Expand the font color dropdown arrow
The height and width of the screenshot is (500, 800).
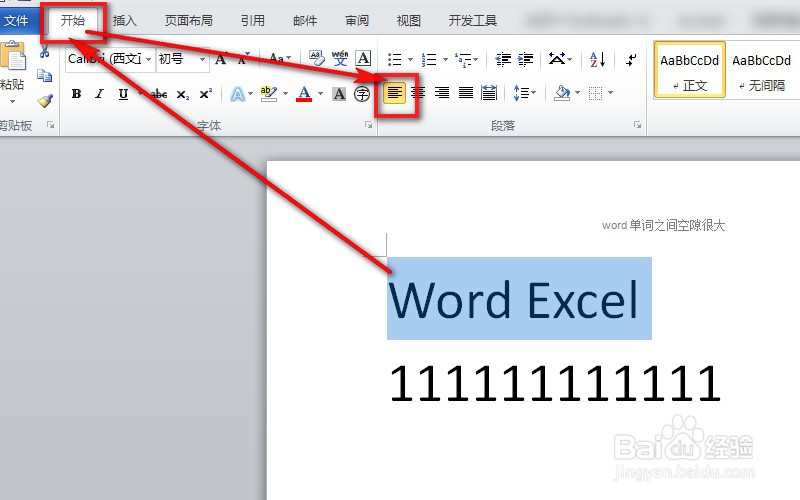tap(320, 93)
